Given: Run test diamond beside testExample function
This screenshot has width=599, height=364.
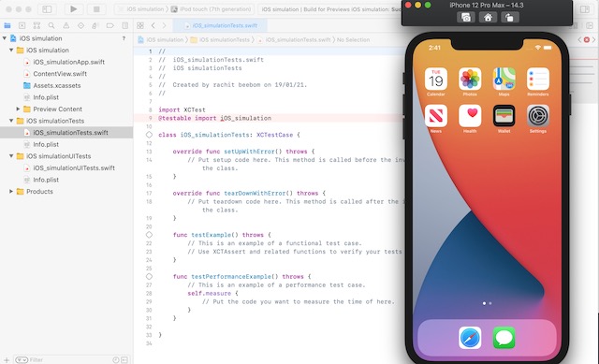Looking at the screenshot, I should pos(149,235).
